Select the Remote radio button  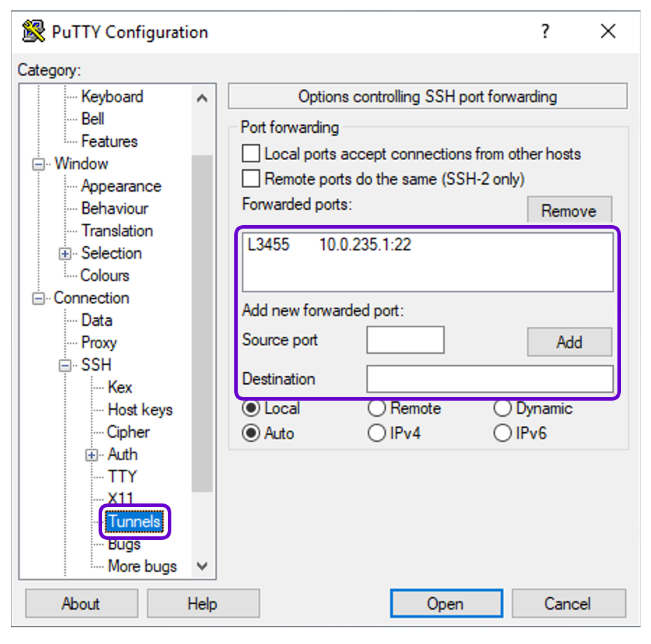(x=377, y=408)
